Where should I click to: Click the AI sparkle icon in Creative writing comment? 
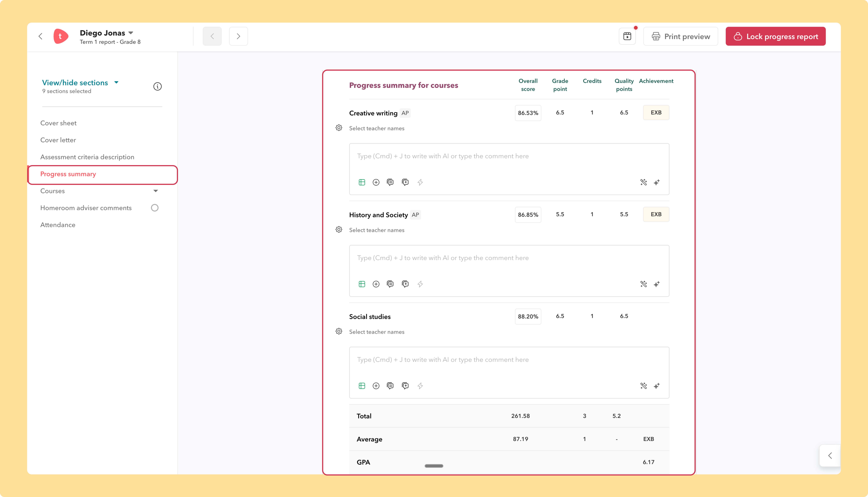(x=657, y=182)
